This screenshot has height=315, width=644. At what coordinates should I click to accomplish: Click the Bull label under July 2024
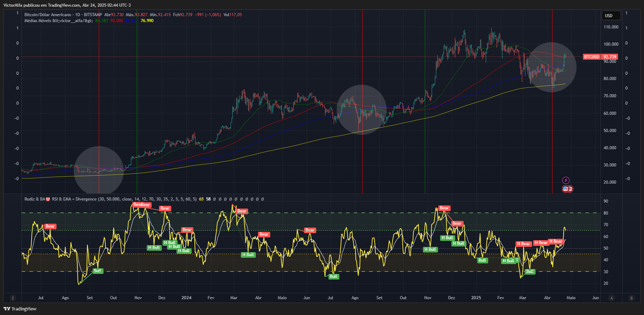point(333,276)
